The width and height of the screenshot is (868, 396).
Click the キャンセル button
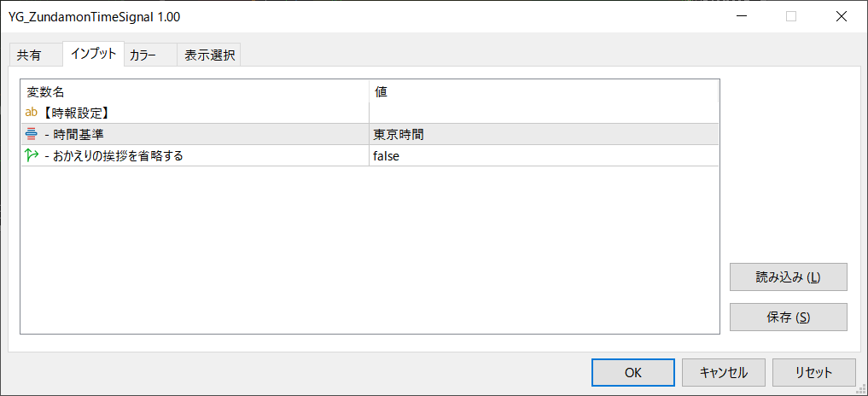(724, 372)
